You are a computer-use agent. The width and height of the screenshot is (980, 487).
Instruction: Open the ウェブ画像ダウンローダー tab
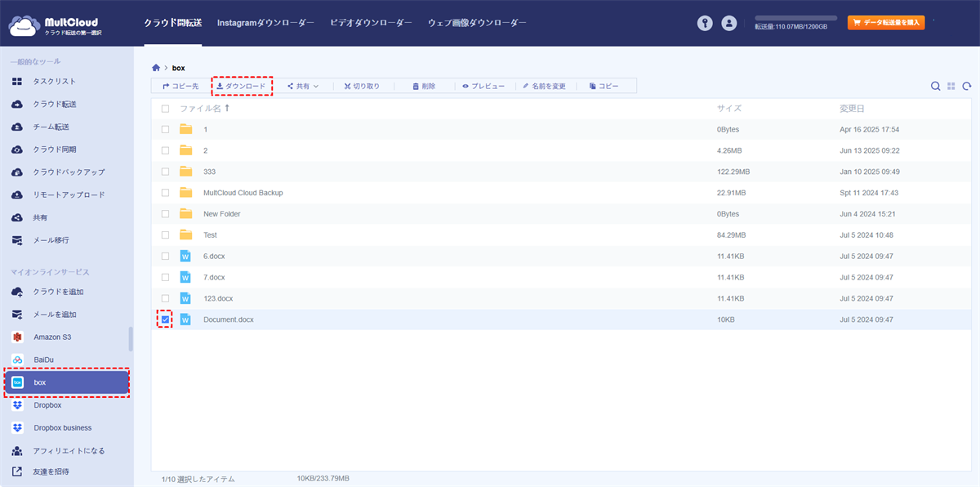[477, 23]
